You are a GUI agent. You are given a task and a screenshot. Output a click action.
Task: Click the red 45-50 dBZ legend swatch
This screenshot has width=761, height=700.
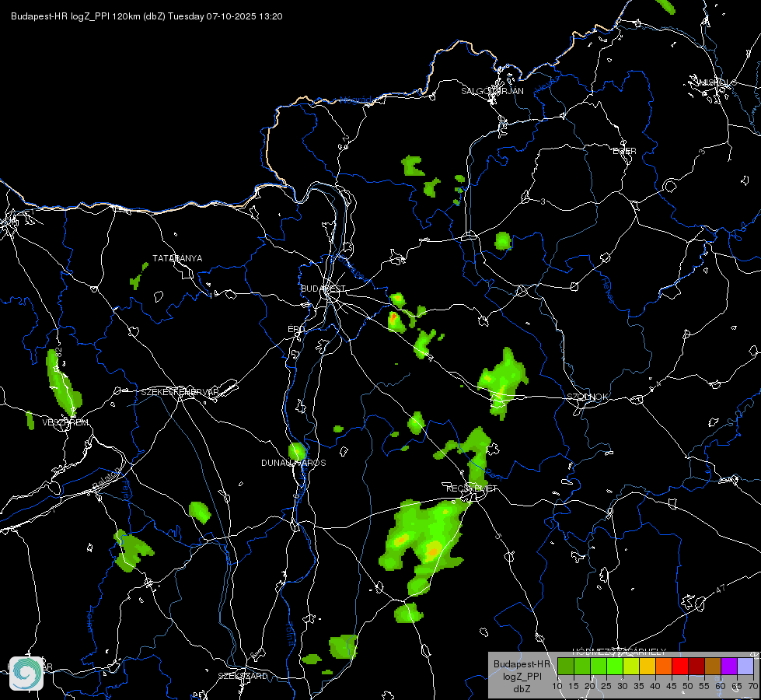[x=680, y=667]
